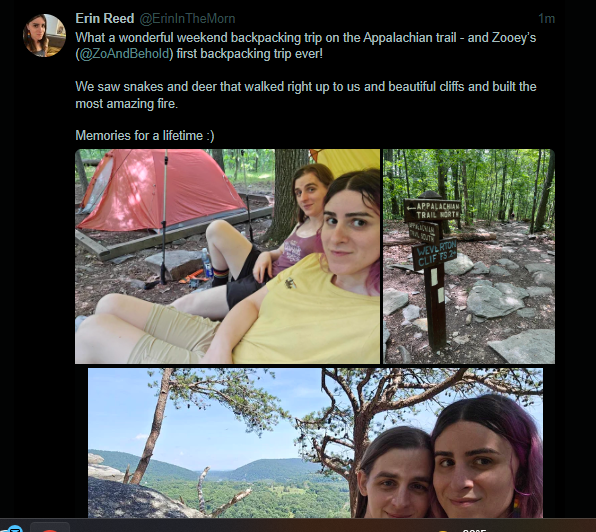Click the 'Memories for a lifetime' line
596x532 pixels.
(145, 136)
